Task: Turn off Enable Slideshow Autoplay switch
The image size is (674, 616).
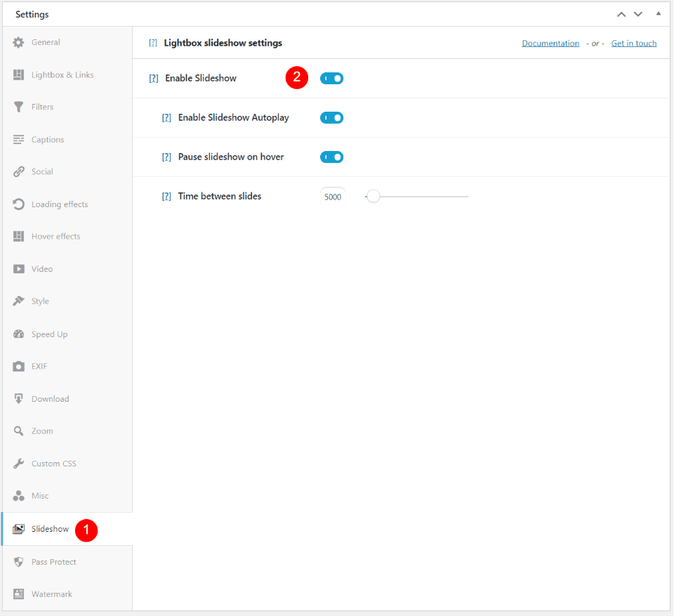Action: coord(331,118)
